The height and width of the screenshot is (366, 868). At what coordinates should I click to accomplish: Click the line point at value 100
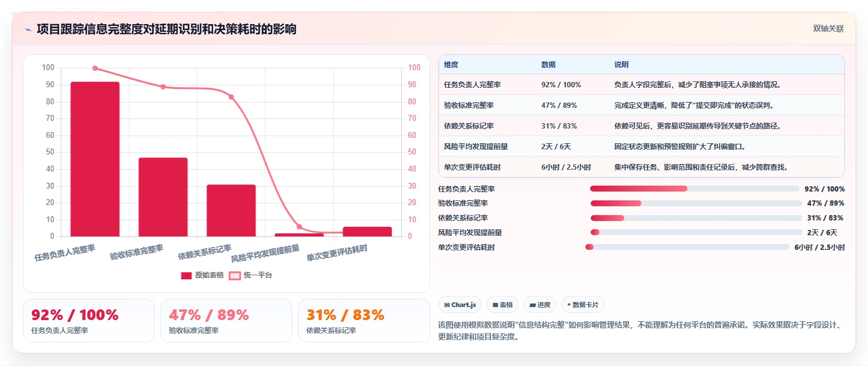[95, 68]
